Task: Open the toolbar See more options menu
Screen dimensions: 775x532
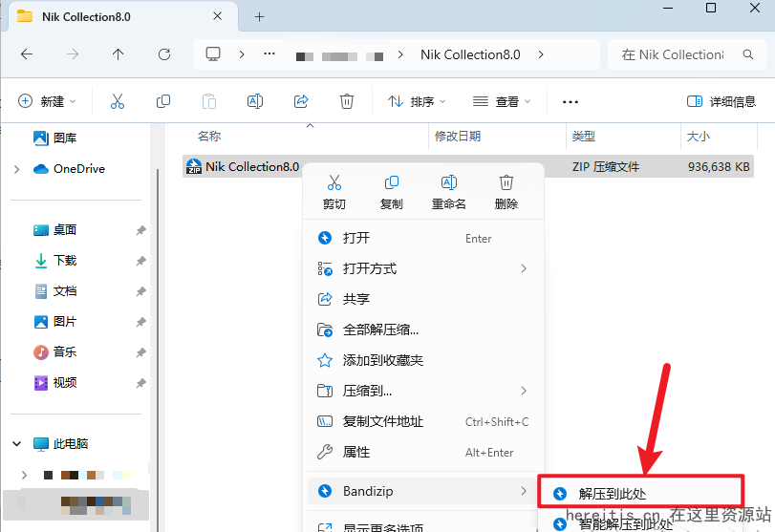Action: (570, 102)
